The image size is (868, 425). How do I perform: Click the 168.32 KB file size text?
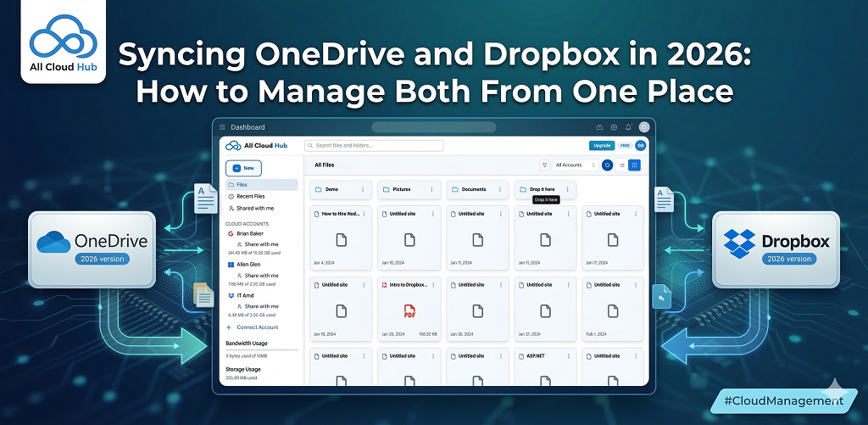click(428, 335)
